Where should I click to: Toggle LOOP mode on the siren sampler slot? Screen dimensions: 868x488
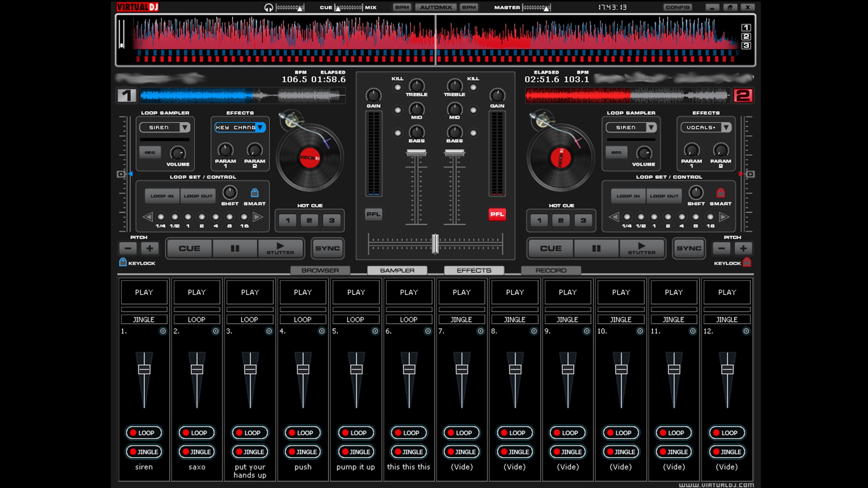[x=144, y=432]
